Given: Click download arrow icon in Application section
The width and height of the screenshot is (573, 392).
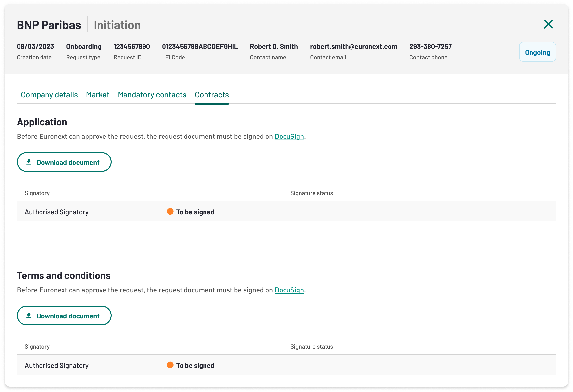Looking at the screenshot, I should tap(29, 162).
